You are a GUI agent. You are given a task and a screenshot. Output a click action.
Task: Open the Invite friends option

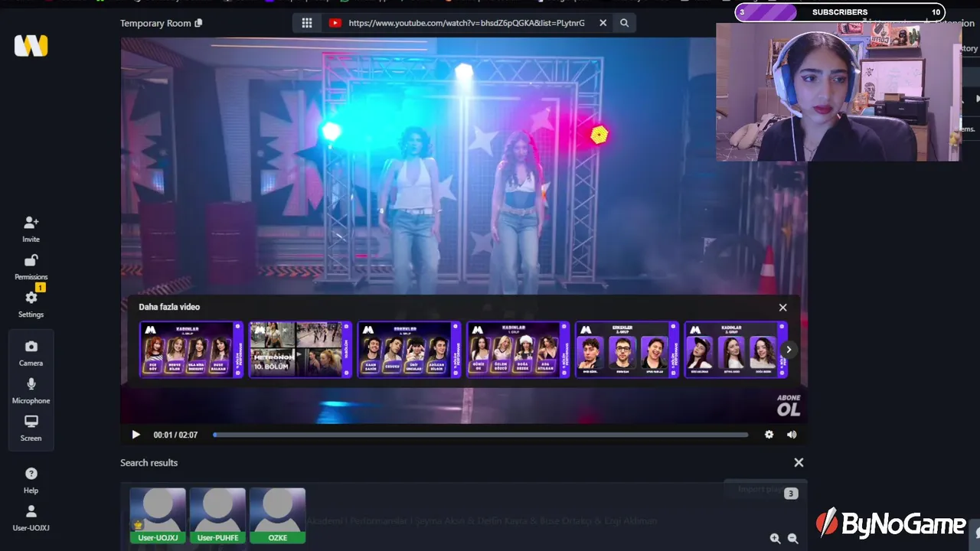[31, 229]
